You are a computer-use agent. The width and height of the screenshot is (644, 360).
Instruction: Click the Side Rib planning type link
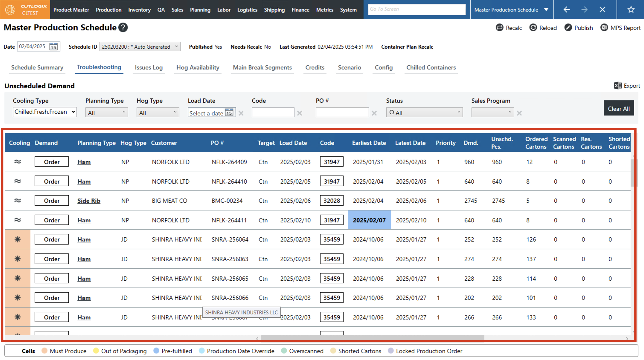pos(89,201)
